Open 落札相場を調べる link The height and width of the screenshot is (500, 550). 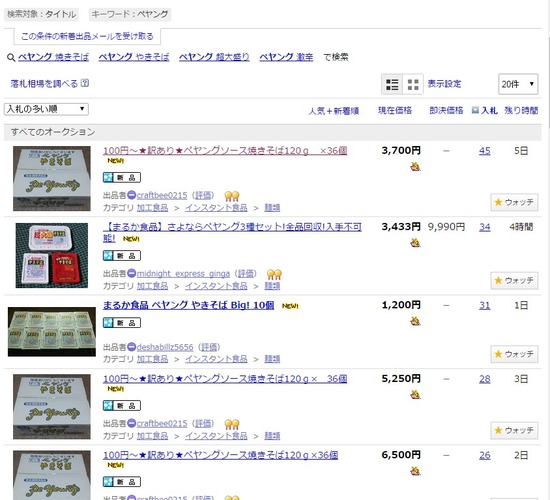pyautogui.click(x=44, y=84)
